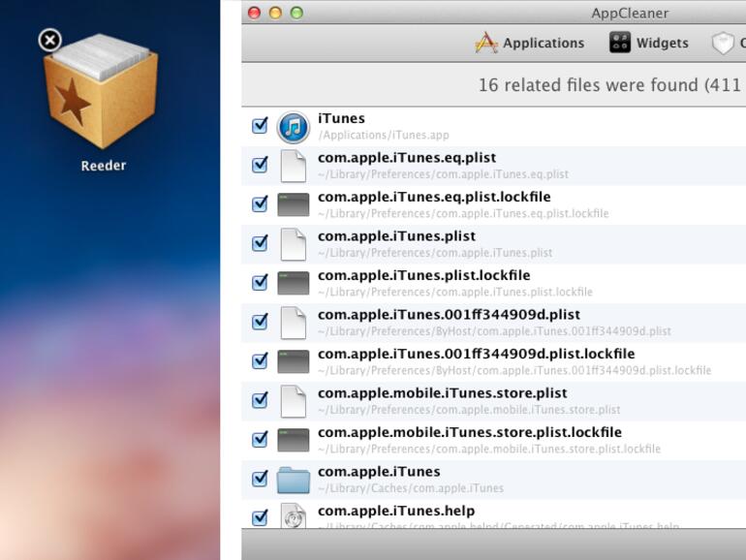Click the '16 related files were found' text
This screenshot has width=746, height=560.
click(x=588, y=85)
